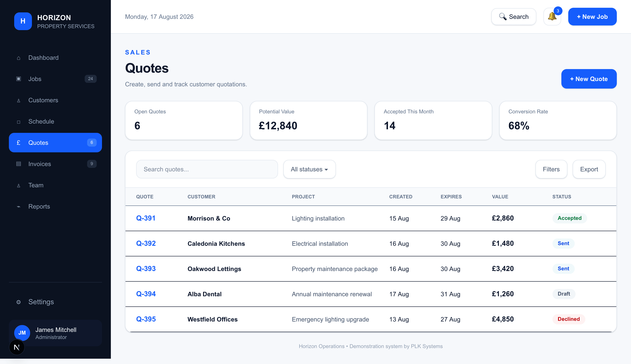Screen dimensions: 631x364
Task: Expand the All statuses dropdown
Action: coord(309,169)
